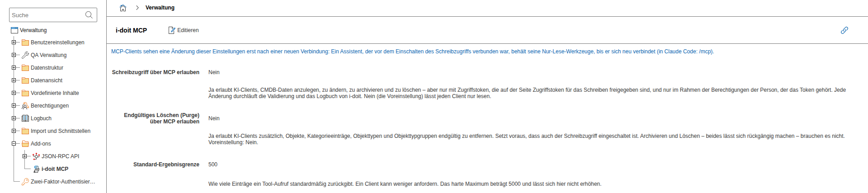The width and height of the screenshot is (868, 193).
Task: Click the Berechtigungen people icon
Action: pyautogui.click(x=25, y=106)
